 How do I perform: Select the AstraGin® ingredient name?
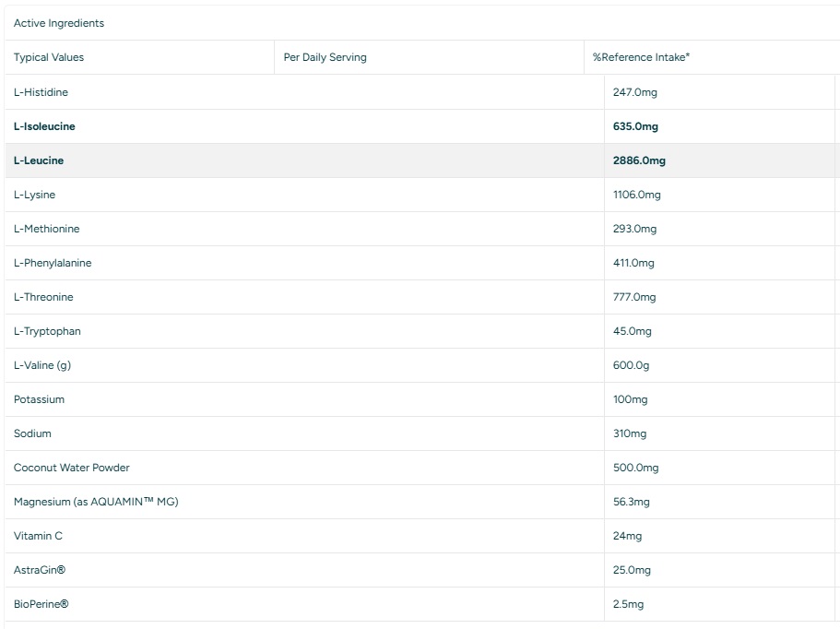tap(40, 570)
